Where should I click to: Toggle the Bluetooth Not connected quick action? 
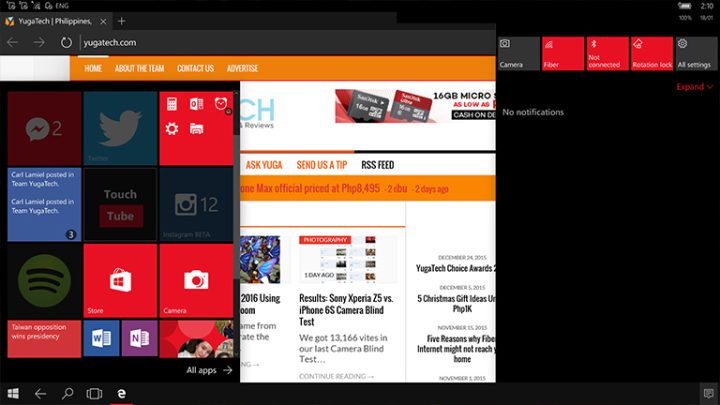pos(608,54)
